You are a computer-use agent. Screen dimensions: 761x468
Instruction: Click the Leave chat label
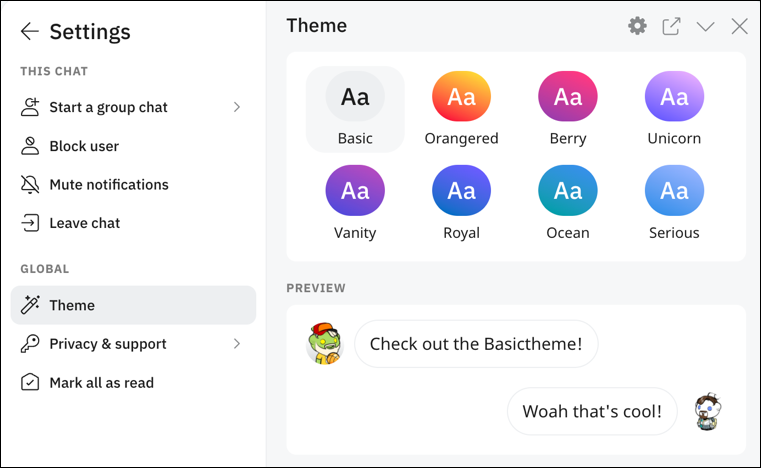85,223
